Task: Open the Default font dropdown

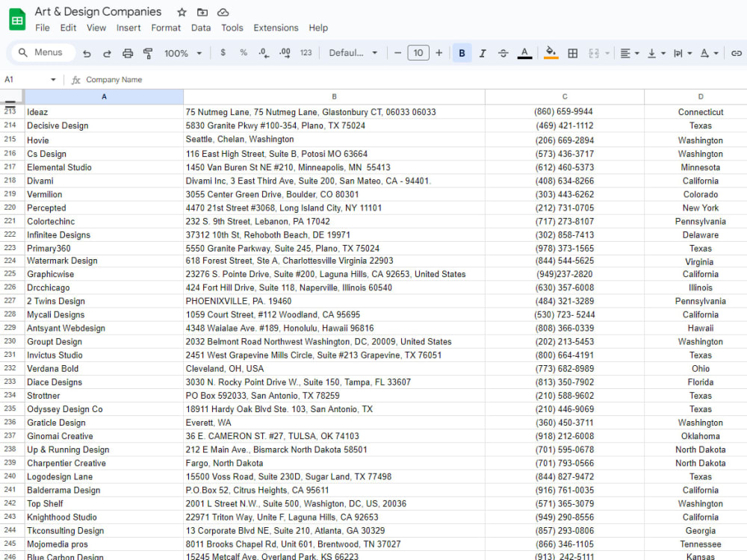Action: click(353, 53)
